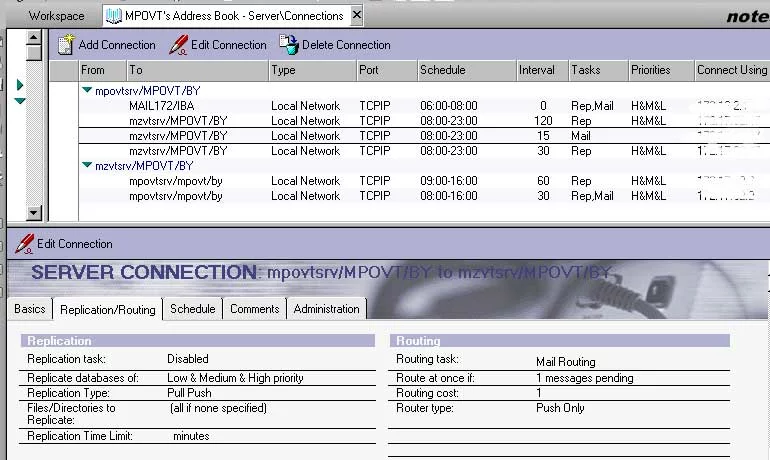Viewport: 770px width, 460px height.
Task: Close the MPOVT's Address Book tab
Action: tap(357, 16)
